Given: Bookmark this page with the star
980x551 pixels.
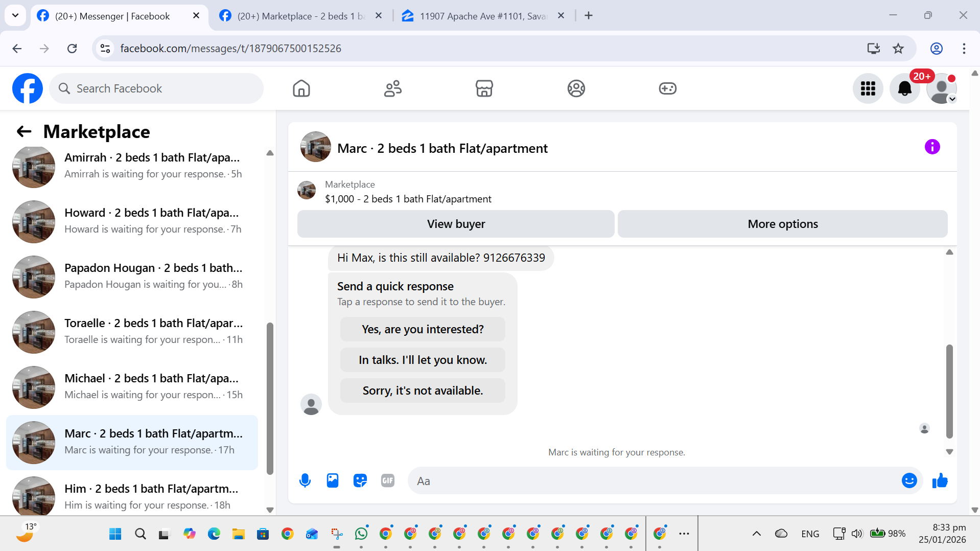Looking at the screenshot, I should click(898, 49).
